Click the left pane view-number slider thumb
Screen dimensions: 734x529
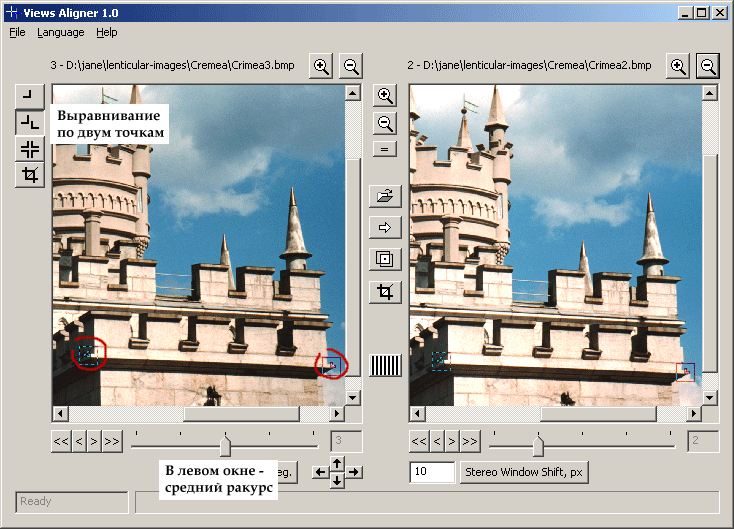tap(225, 445)
